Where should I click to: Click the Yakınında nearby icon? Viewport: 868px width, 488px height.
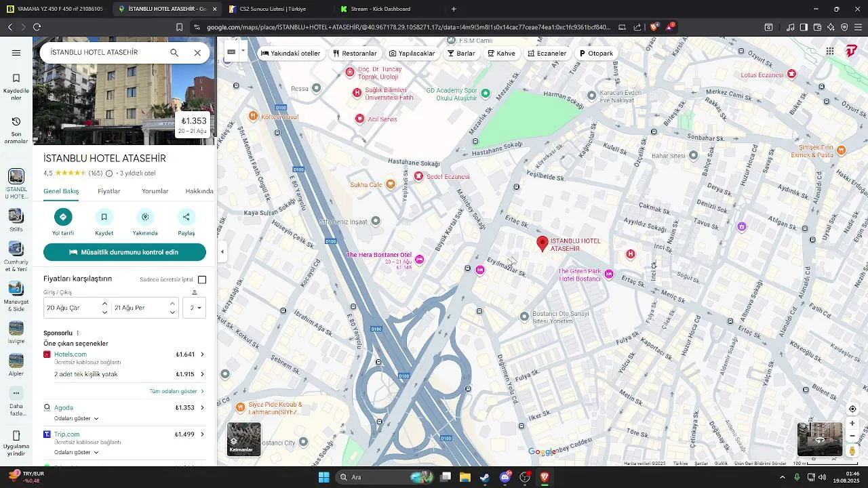pyautogui.click(x=145, y=217)
